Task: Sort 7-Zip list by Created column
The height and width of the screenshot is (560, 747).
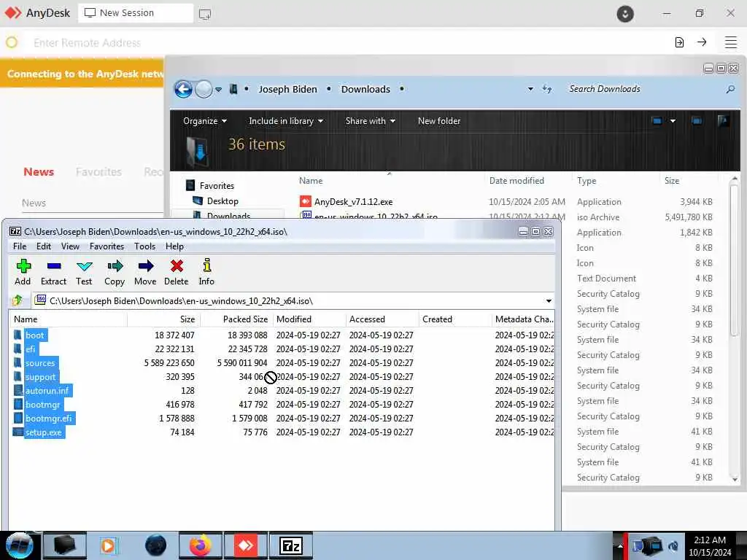Action: point(455,319)
